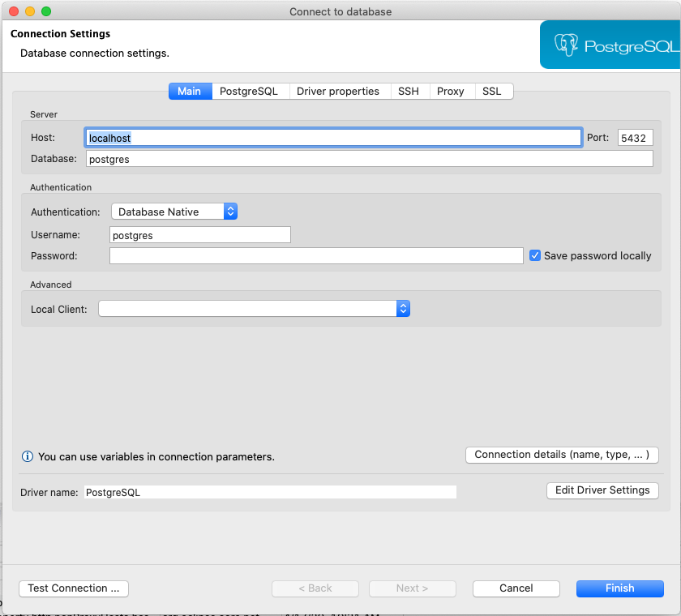Screen dimensions: 681x616
Task: Open the Authentication method dropdown
Action: tap(174, 210)
